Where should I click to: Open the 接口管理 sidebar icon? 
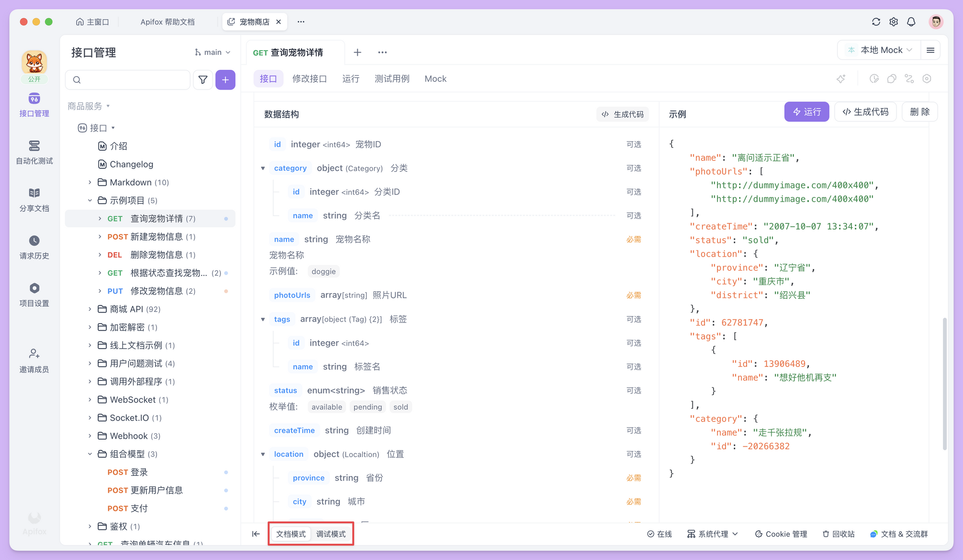click(x=34, y=105)
